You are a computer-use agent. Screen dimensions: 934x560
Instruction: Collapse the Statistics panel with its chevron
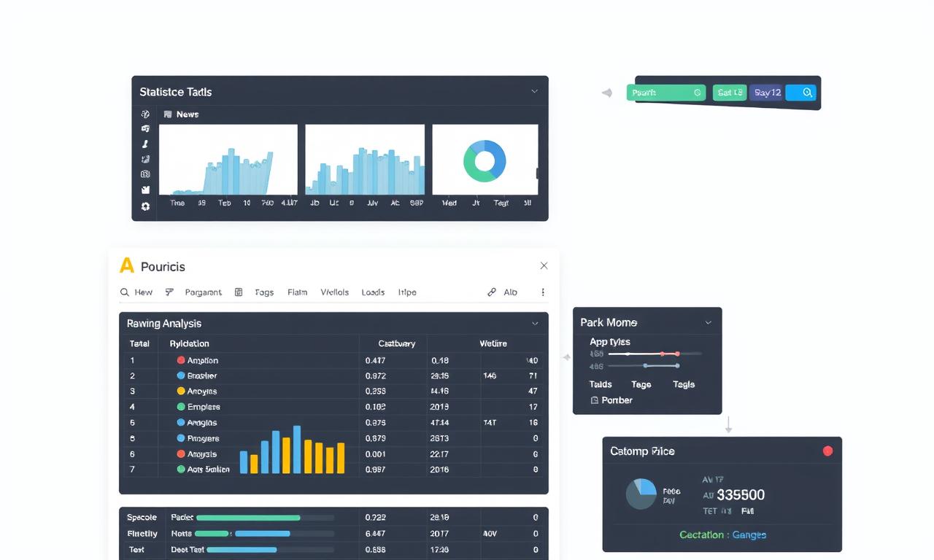point(534,92)
